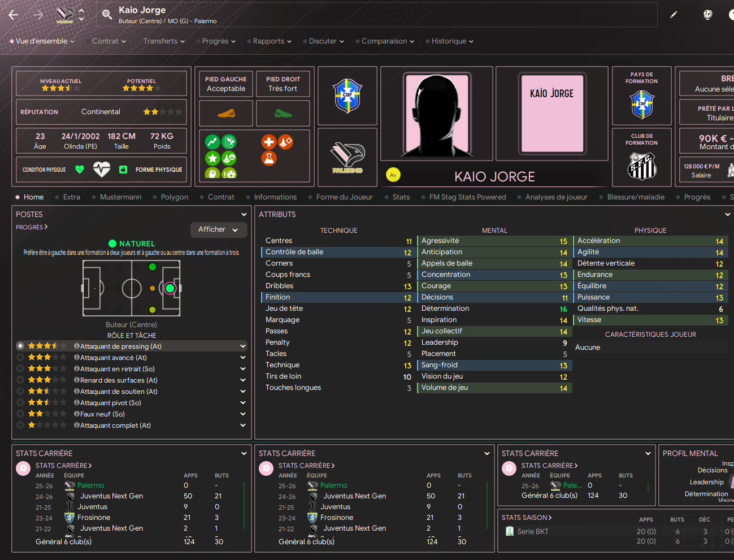
Task: Open Palermo link in first career stats
Action: [x=90, y=485]
